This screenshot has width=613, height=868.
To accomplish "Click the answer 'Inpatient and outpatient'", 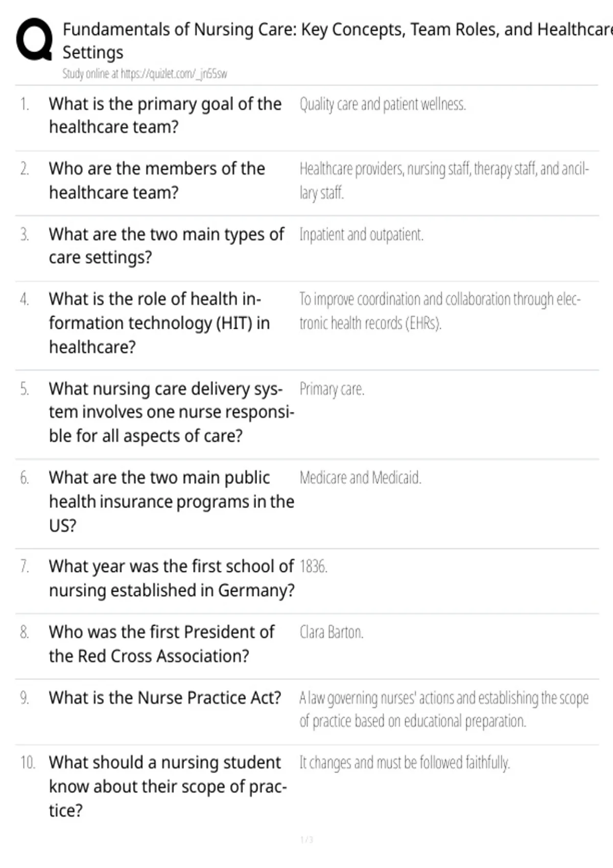I will tap(361, 235).
